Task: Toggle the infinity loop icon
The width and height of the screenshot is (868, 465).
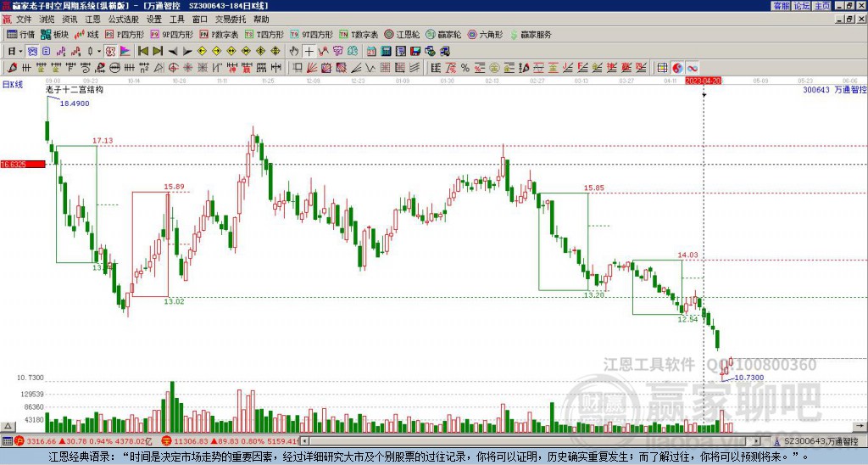Action: [x=692, y=68]
